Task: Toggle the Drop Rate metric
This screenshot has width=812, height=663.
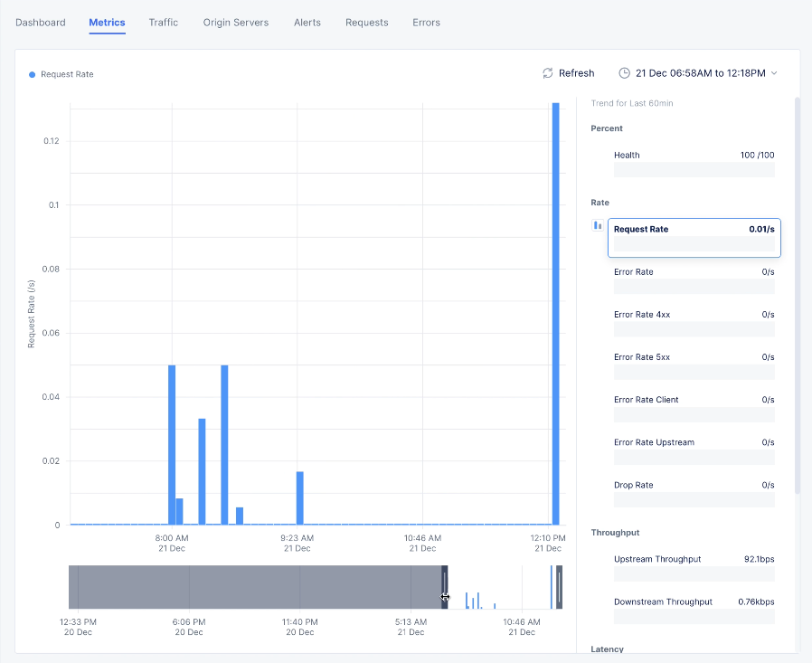Action: [x=694, y=489]
